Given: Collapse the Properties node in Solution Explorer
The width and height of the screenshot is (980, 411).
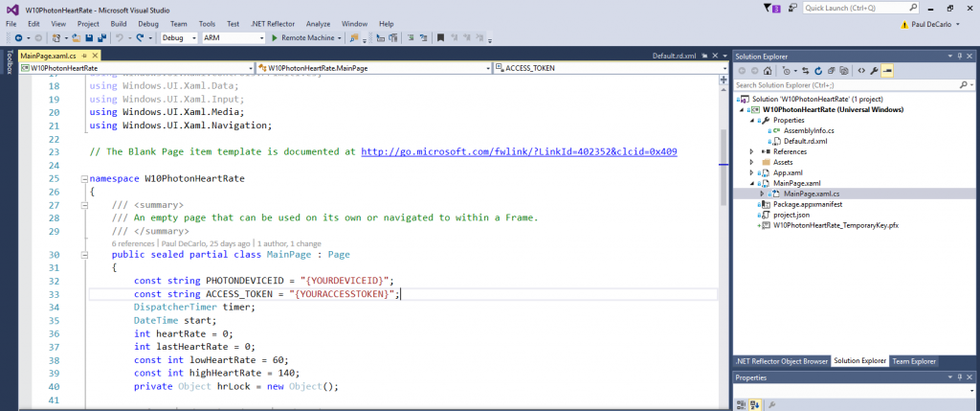Looking at the screenshot, I should [752, 120].
